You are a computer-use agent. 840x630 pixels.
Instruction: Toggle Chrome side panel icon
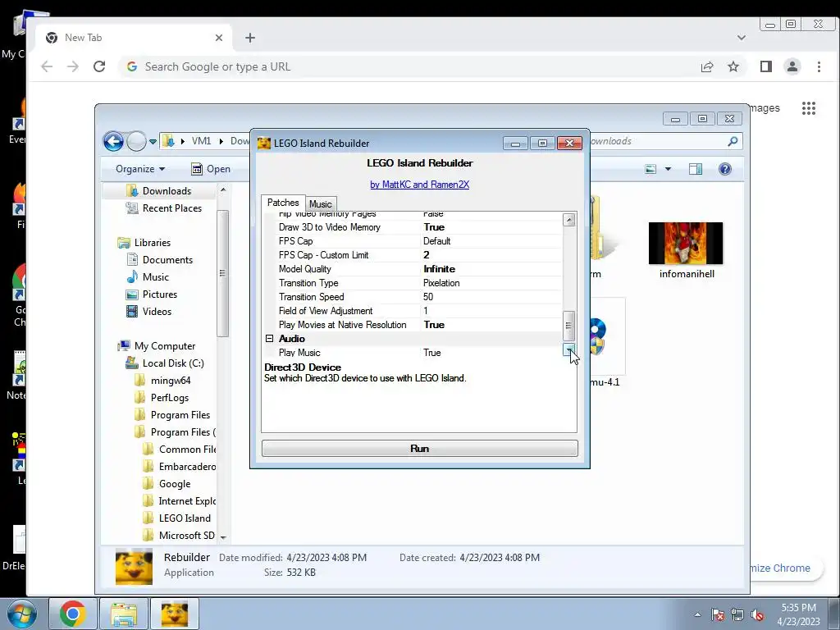coord(766,66)
